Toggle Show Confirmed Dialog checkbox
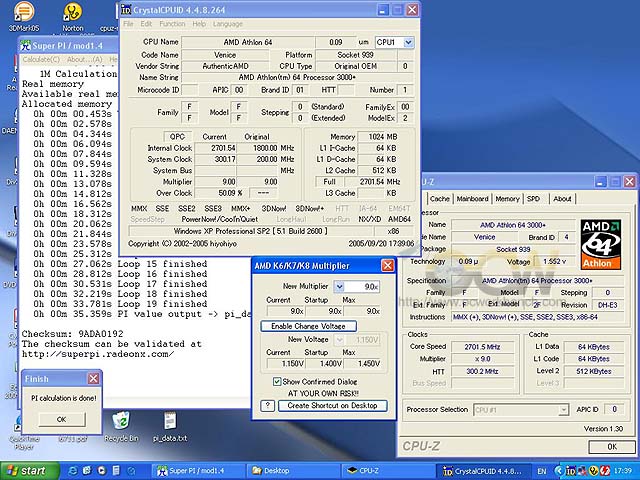 (277, 382)
